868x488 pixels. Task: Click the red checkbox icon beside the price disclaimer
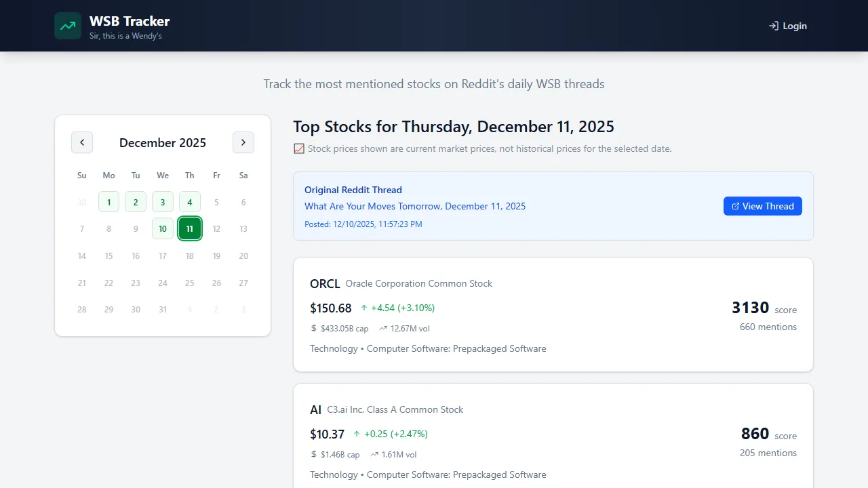[x=298, y=148]
